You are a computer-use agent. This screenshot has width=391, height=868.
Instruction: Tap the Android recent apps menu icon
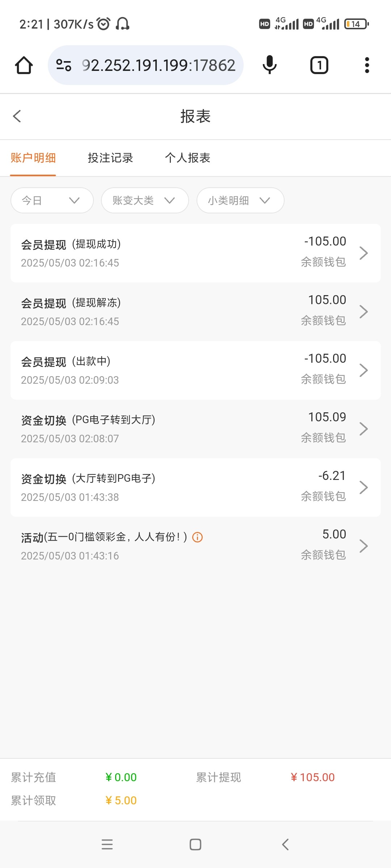pos(107,844)
